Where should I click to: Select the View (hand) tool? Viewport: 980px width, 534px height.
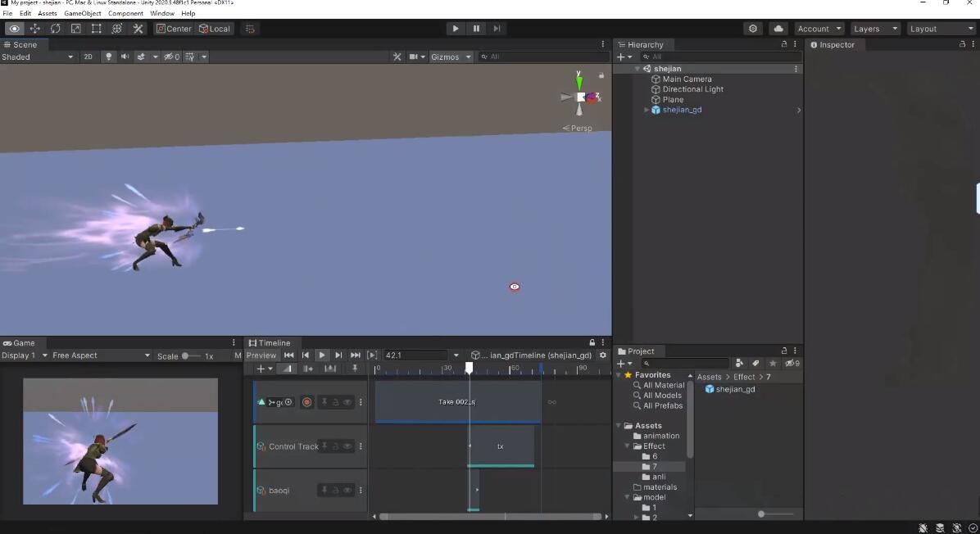click(15, 29)
